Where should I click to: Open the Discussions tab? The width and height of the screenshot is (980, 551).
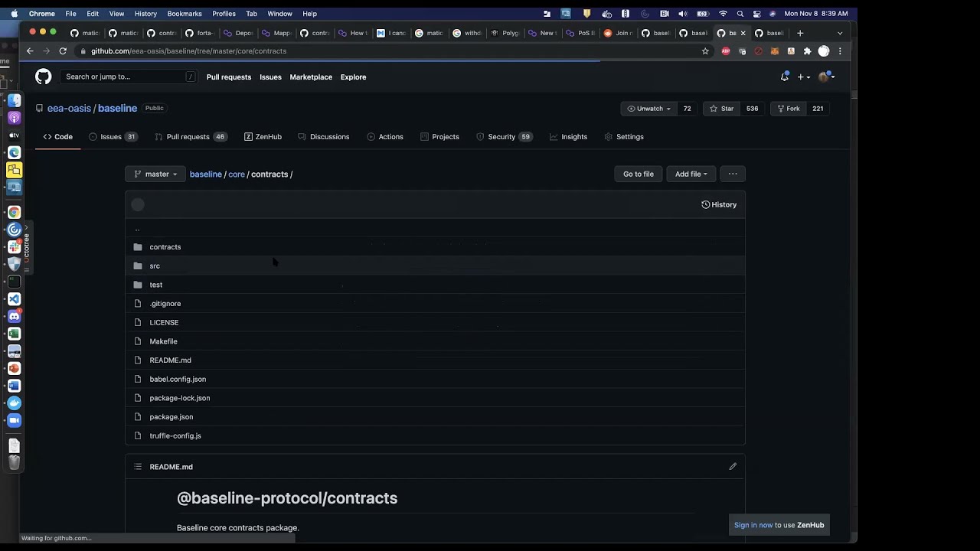pyautogui.click(x=323, y=136)
